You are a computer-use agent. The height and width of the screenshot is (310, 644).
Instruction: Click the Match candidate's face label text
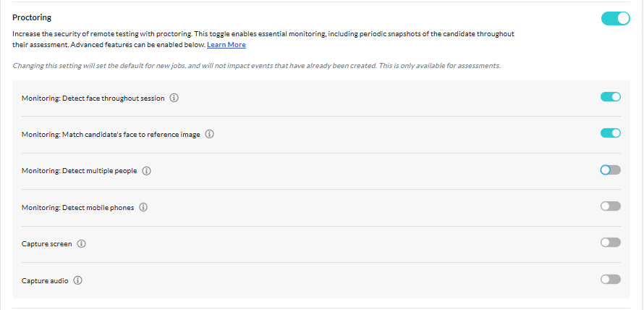click(x=111, y=135)
